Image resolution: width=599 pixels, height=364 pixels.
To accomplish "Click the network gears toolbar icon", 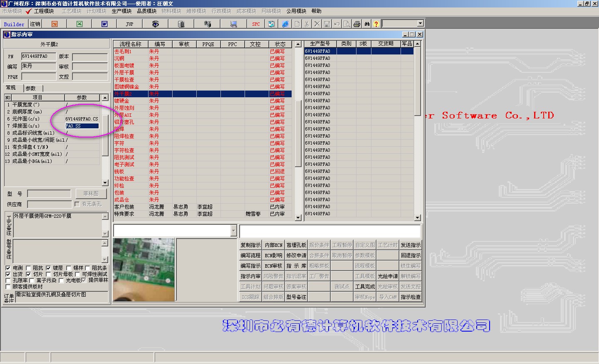I will (207, 24).
